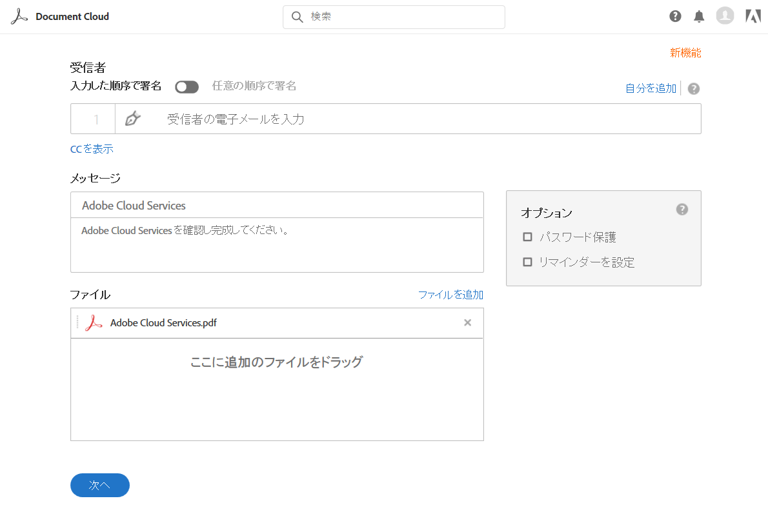Screen dimensions: 768x532
Task: Click the 入力した順序で署名 label
Action: (x=116, y=86)
